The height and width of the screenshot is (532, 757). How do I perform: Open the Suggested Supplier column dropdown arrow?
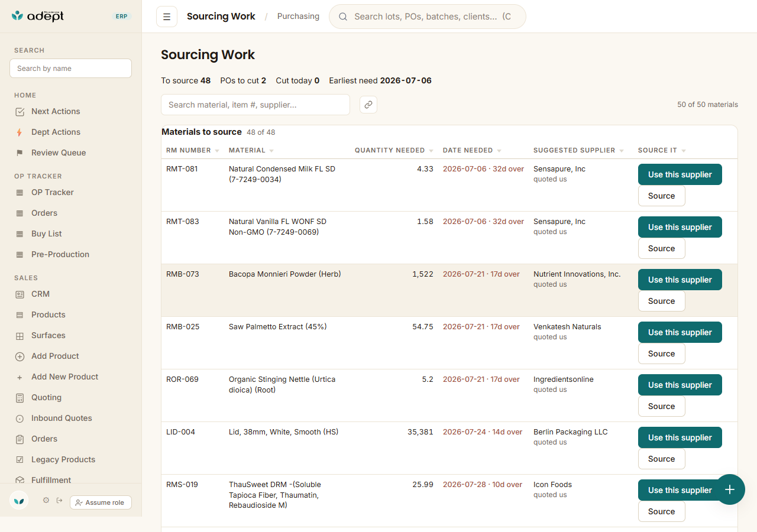[x=622, y=151]
